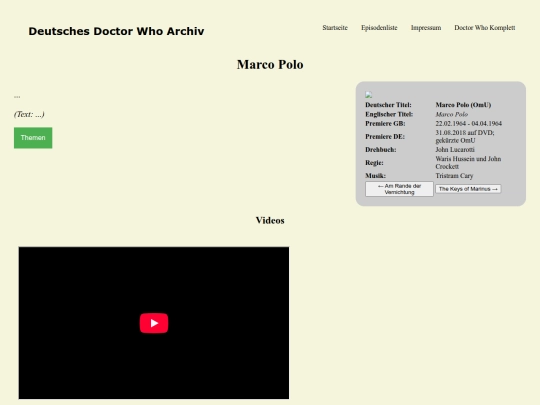Go to Episodenliste in the navigation

tap(379, 28)
